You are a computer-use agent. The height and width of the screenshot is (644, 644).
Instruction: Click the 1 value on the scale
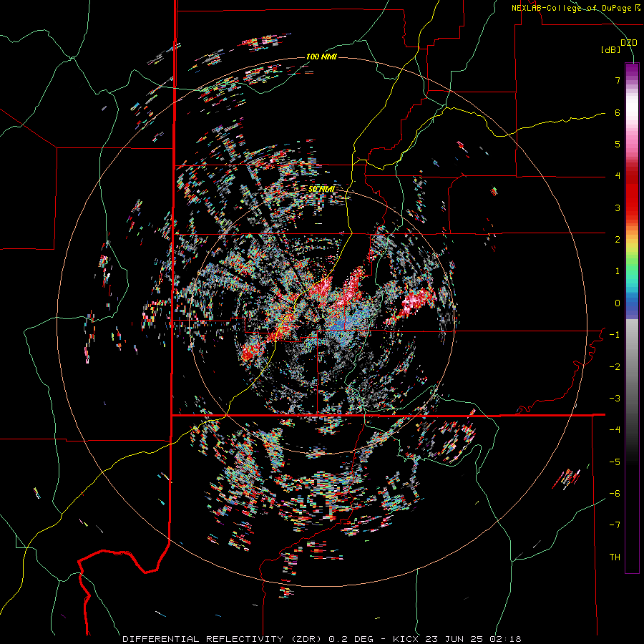tap(618, 271)
